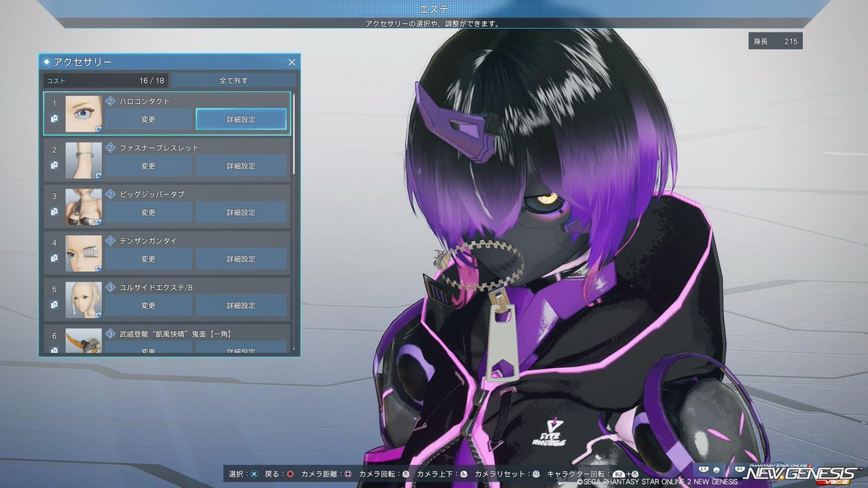Click the cost 3 badge beside コルサイドエクステ/B
868x488 pixels.
[111, 287]
